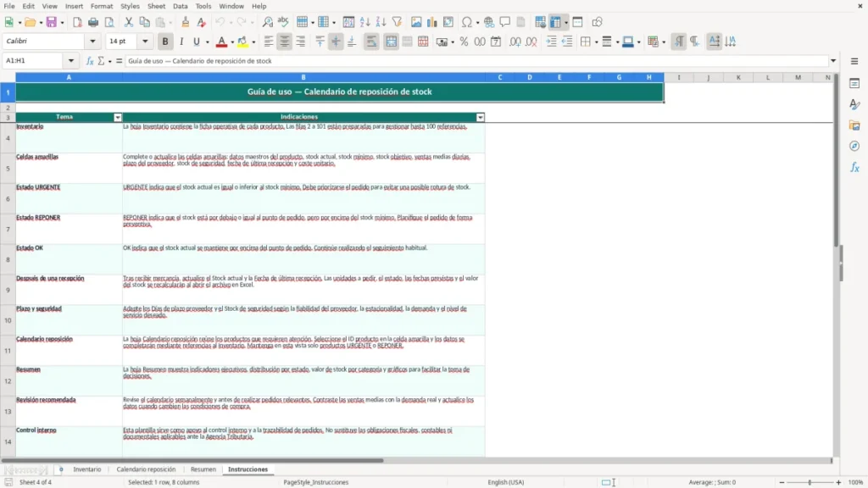Open the Name Box dropdown arrow
Viewport: 868px width, 488px height.
pos(71,61)
